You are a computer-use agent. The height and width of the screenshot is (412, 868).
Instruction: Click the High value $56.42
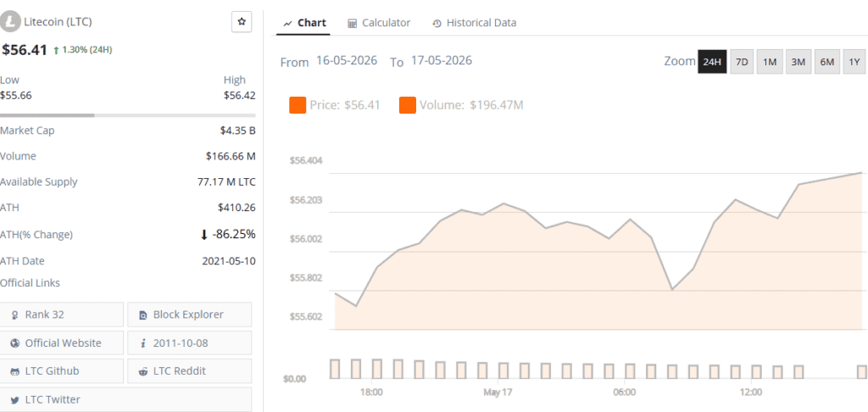(x=240, y=95)
